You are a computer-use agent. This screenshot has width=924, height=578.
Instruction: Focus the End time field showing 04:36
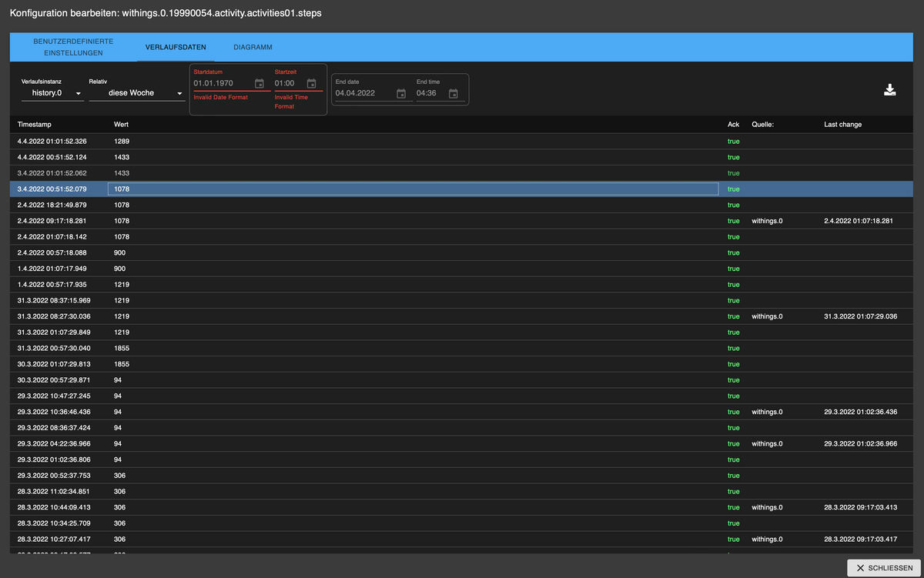pos(430,93)
